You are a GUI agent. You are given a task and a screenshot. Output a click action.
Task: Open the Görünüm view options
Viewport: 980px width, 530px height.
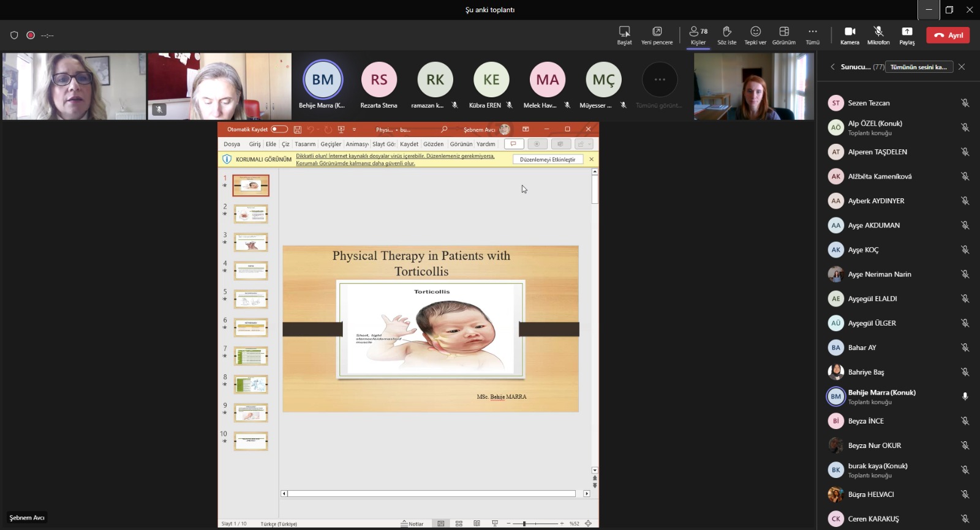pos(783,35)
